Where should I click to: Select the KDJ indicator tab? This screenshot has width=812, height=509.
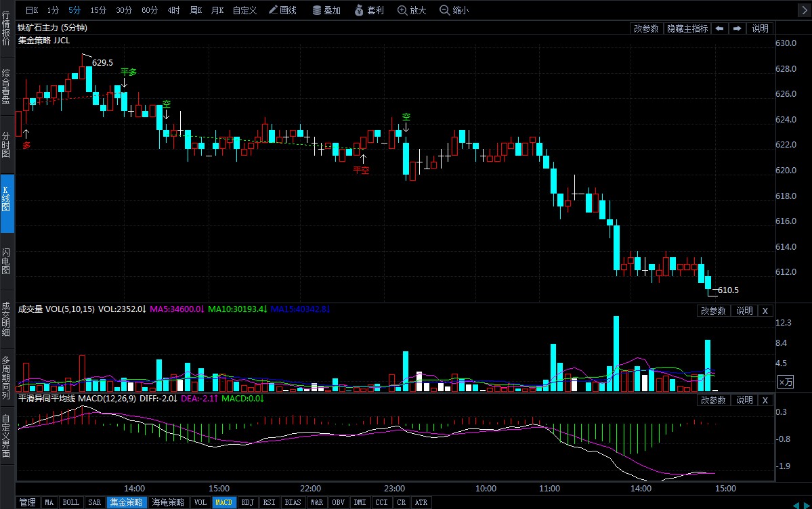pyautogui.click(x=248, y=502)
